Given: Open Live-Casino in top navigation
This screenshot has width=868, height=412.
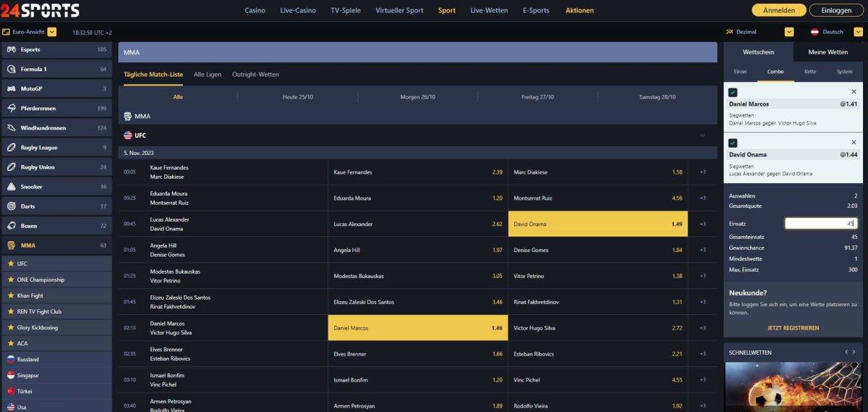Looking at the screenshot, I should (298, 11).
